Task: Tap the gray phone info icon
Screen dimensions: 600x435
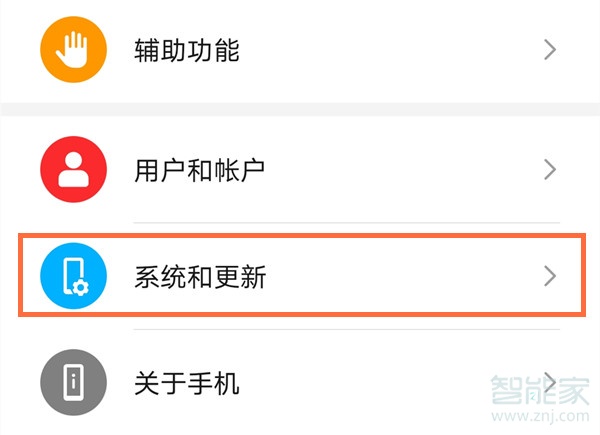Action: pyautogui.click(x=73, y=382)
